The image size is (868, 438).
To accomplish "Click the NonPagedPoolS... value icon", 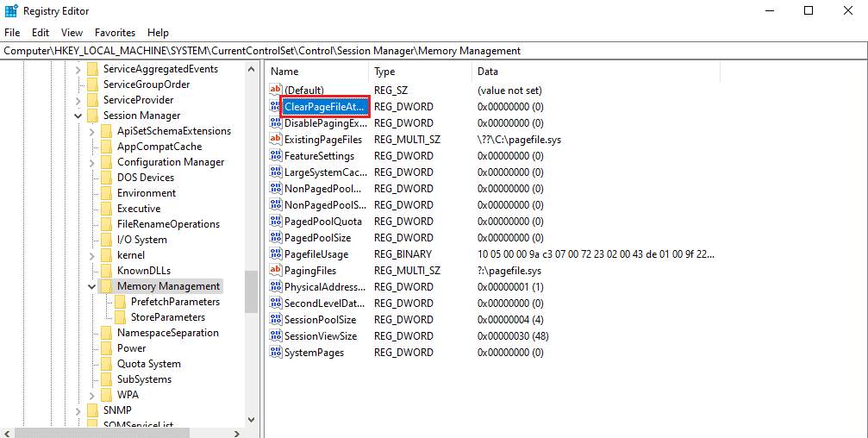I will [x=275, y=205].
